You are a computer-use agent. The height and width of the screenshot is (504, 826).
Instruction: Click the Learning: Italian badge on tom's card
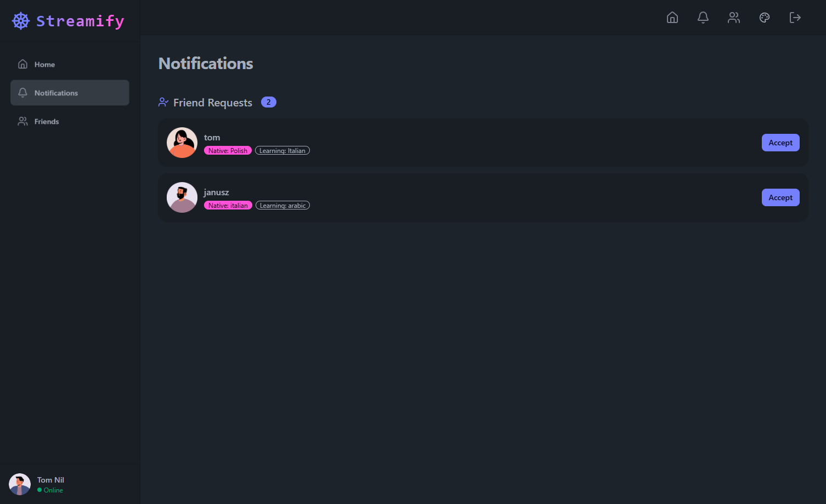(282, 150)
